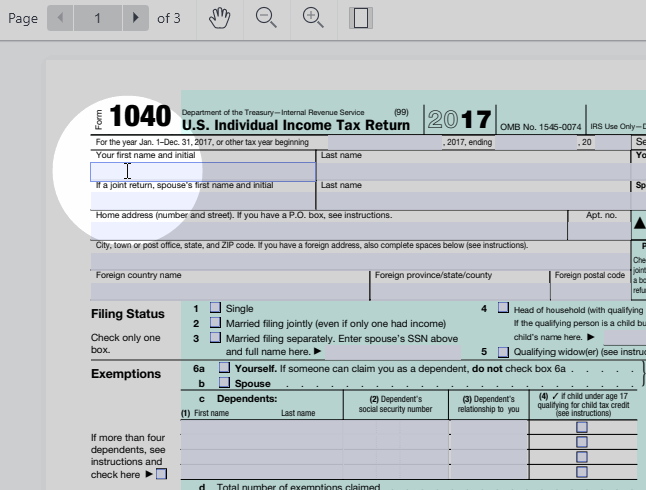Click the Foreign country name field
Image resolution: width=646 pixels, height=490 pixels.
(x=230, y=291)
